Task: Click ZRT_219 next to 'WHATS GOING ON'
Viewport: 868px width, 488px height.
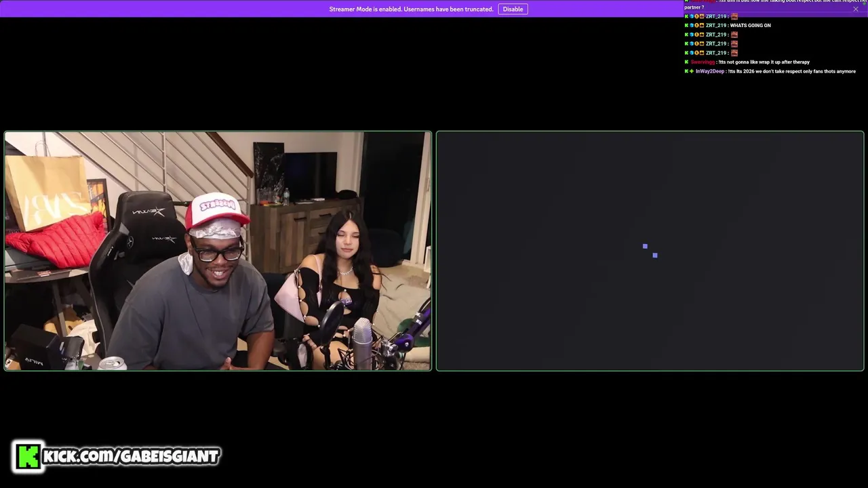Action: coord(716,26)
